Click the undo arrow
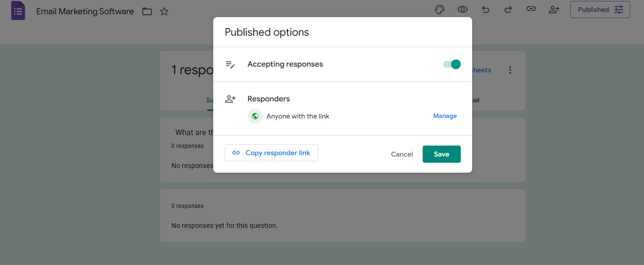644x265 pixels. click(x=485, y=10)
